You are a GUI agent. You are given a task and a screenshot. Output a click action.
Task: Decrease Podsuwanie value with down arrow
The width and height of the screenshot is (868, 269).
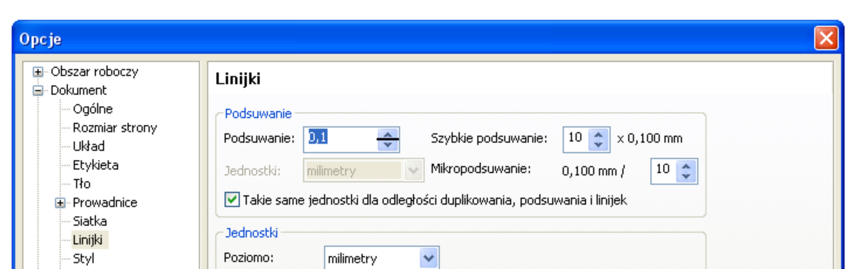tap(388, 145)
